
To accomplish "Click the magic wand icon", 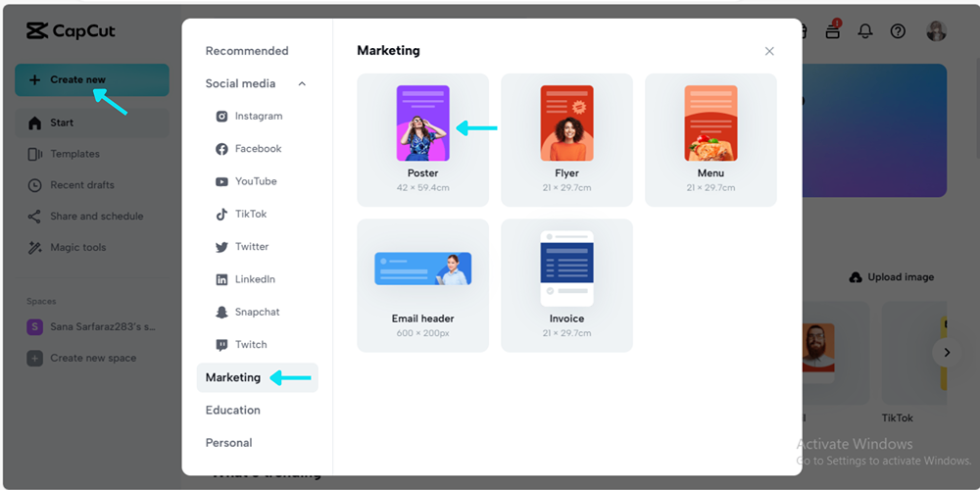I will [x=35, y=248].
